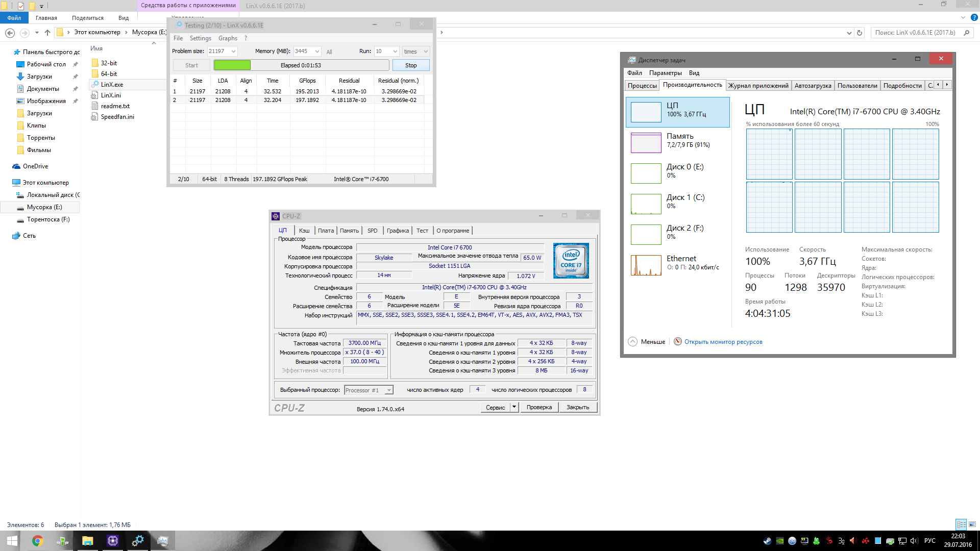The width and height of the screenshot is (980, 551).
Task: Click the LinX elapsed progress bar
Action: coord(301,65)
